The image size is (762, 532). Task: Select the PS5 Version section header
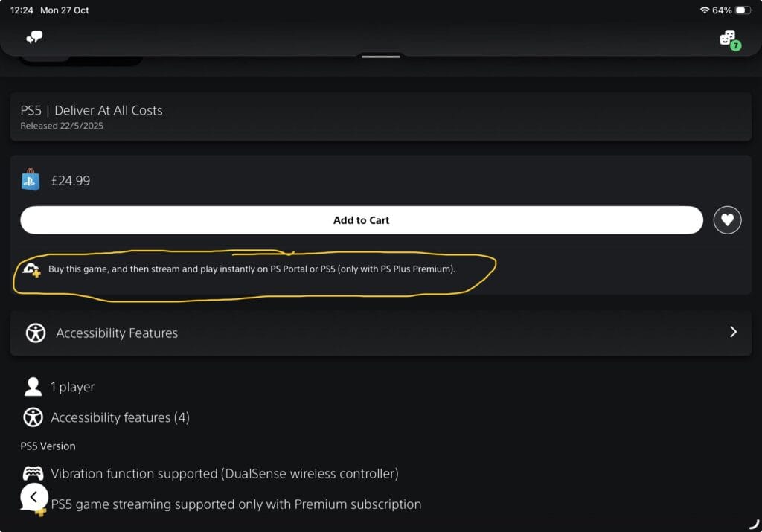(48, 446)
